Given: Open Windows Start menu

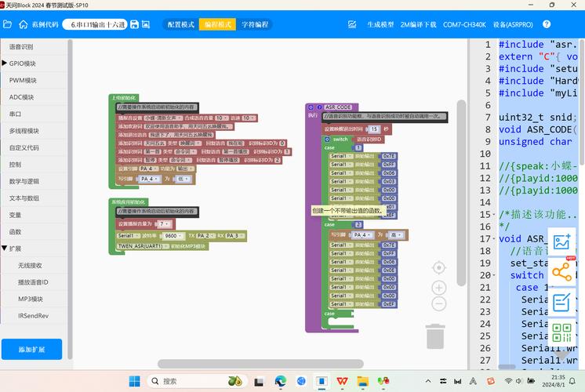Looking at the screenshot, I should point(134,381).
